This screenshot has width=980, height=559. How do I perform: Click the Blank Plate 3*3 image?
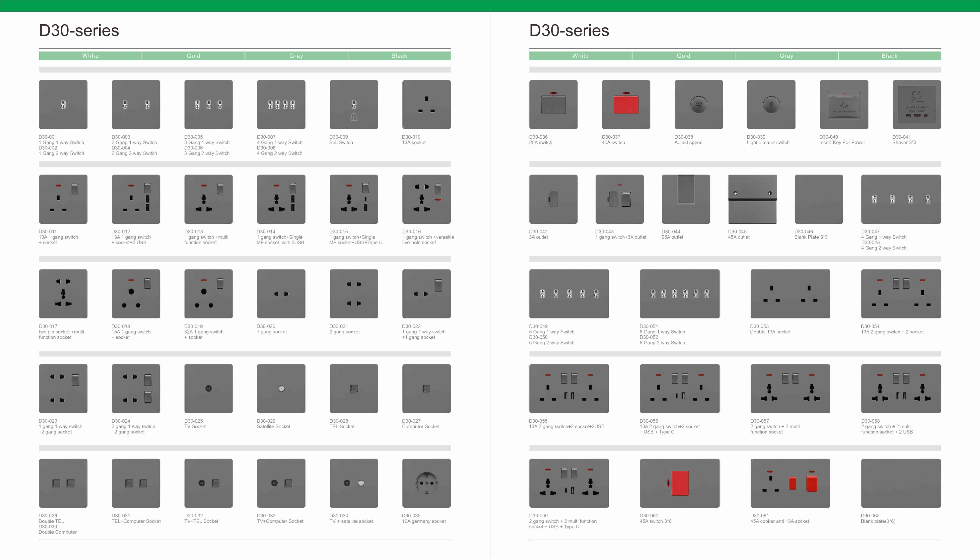click(819, 199)
